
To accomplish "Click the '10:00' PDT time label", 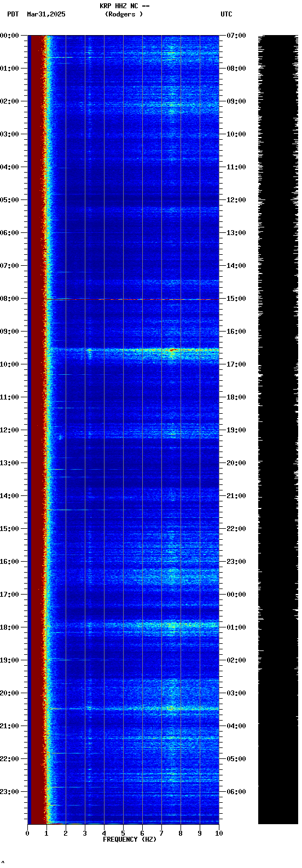I will [10, 364].
